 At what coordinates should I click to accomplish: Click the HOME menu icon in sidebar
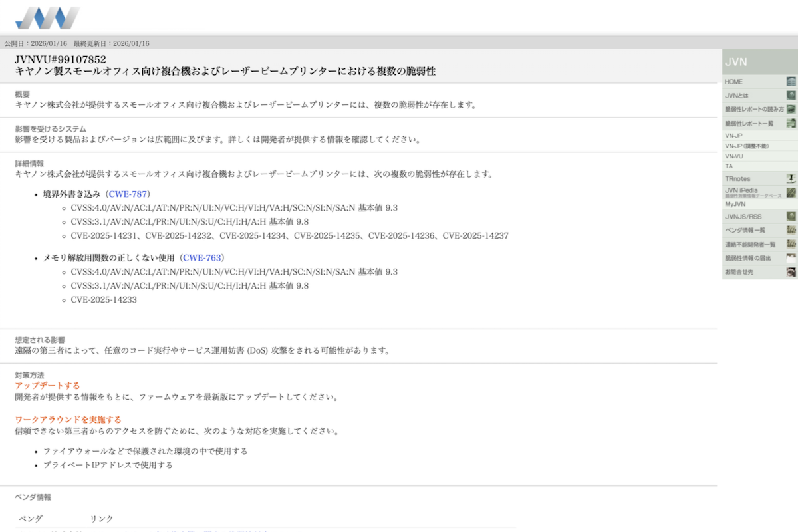pos(791,82)
